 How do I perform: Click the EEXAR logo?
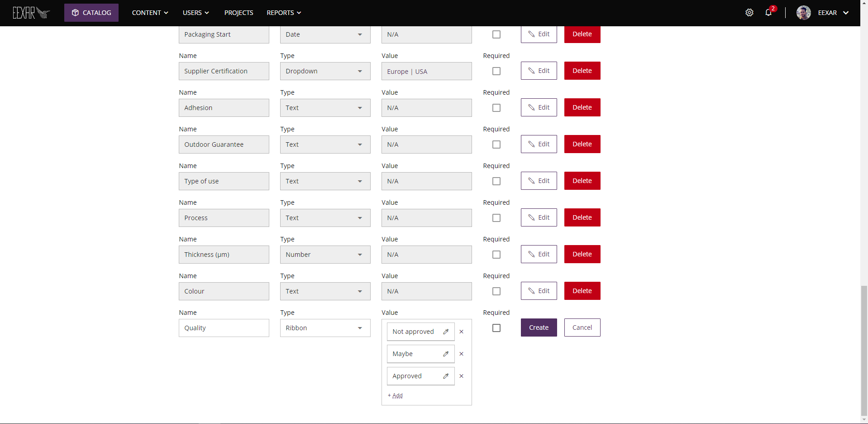coord(31,13)
